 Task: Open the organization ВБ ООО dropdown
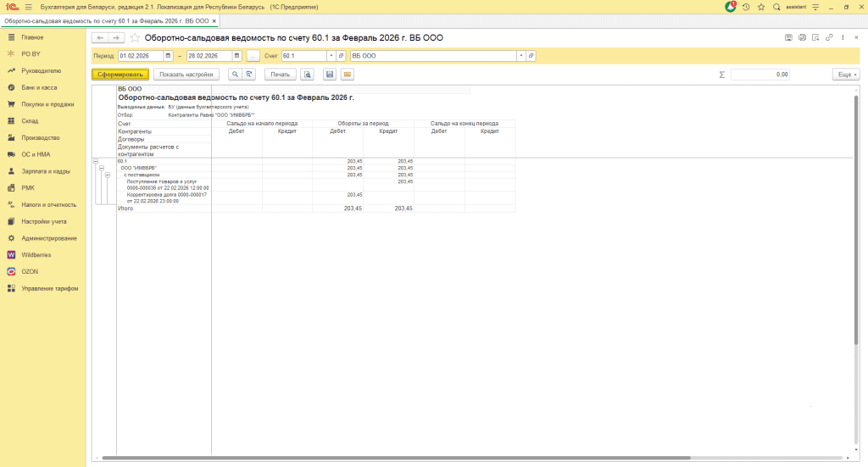pyautogui.click(x=521, y=56)
